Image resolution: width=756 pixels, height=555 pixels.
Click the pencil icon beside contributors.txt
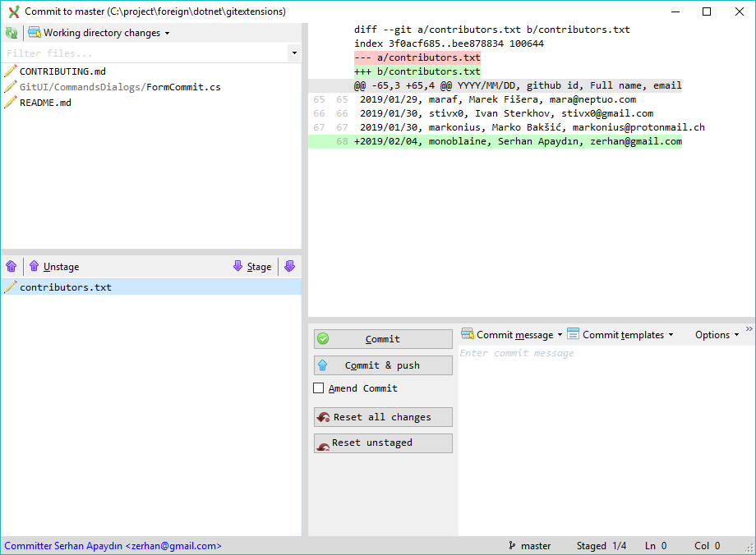click(11, 287)
